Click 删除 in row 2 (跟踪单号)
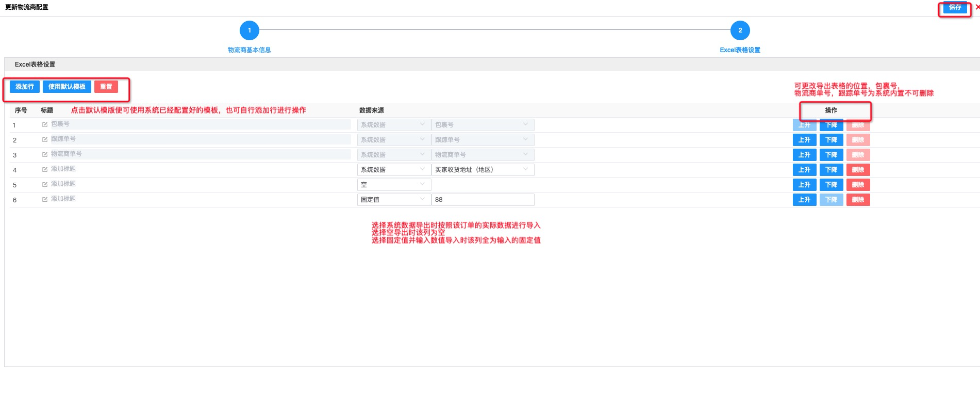Viewport: 980px width, 400px height. click(858, 140)
